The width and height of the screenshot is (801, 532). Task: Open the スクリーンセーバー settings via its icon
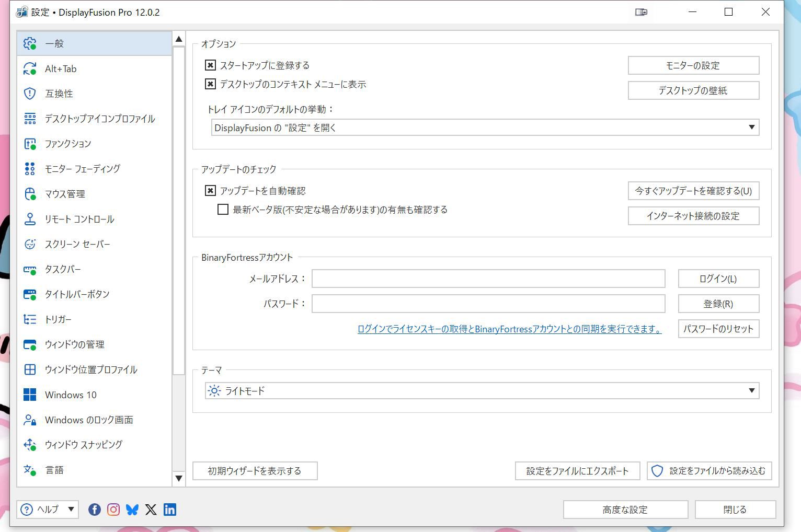tap(30, 244)
